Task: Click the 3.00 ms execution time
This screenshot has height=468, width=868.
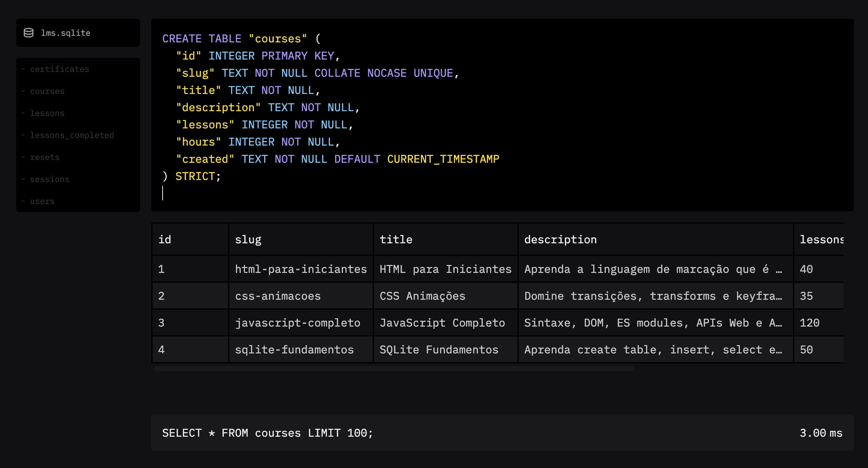Action: tap(821, 433)
